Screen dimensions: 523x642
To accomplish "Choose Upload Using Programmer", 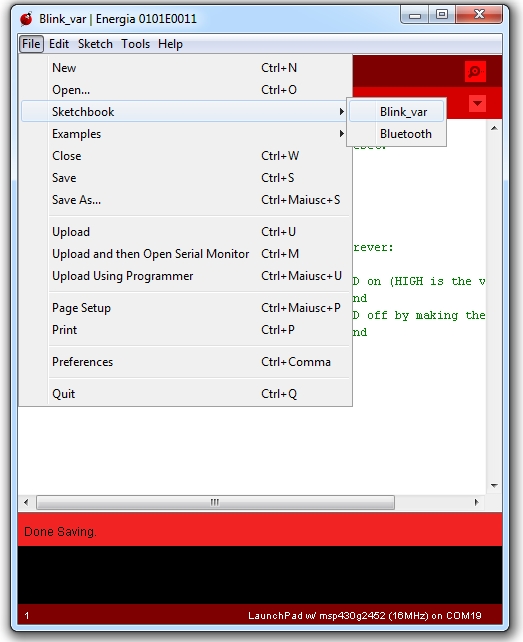I will coord(185,276).
